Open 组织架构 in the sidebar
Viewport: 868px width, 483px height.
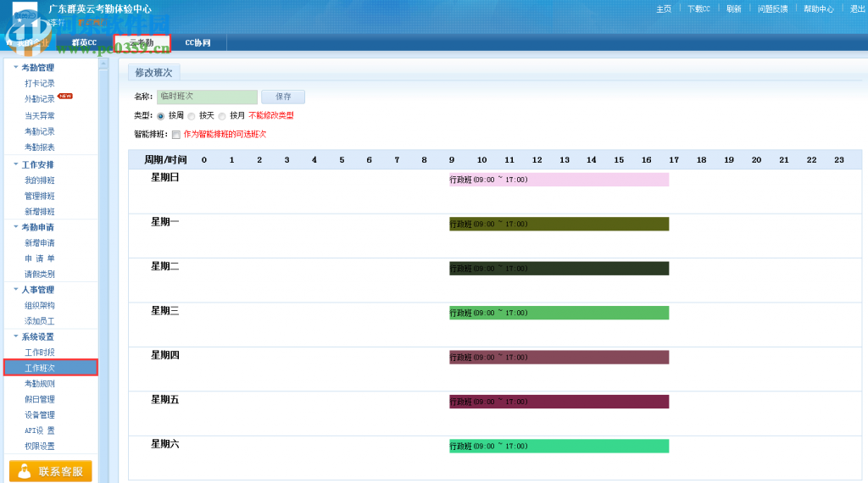coord(40,305)
